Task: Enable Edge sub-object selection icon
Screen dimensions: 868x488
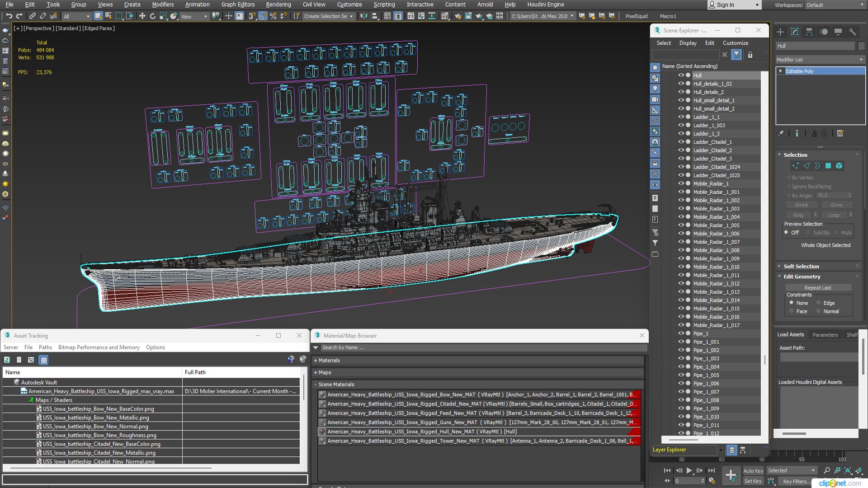Action: (806, 166)
